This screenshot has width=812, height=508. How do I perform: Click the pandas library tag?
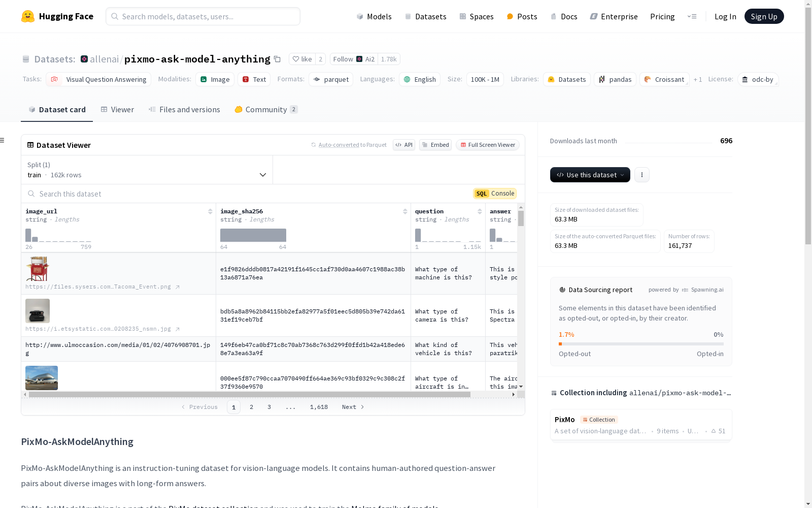tap(615, 79)
